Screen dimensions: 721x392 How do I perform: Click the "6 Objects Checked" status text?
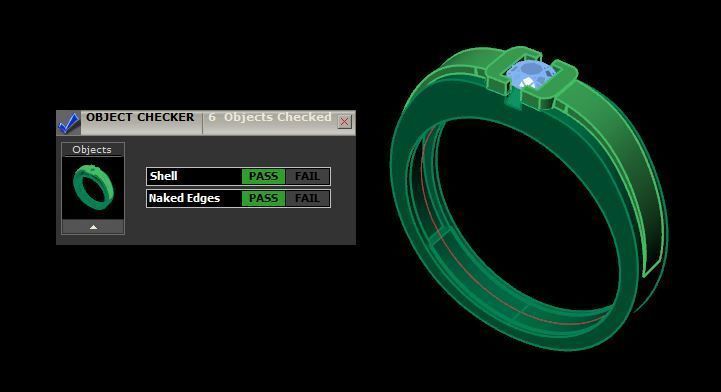pos(270,117)
